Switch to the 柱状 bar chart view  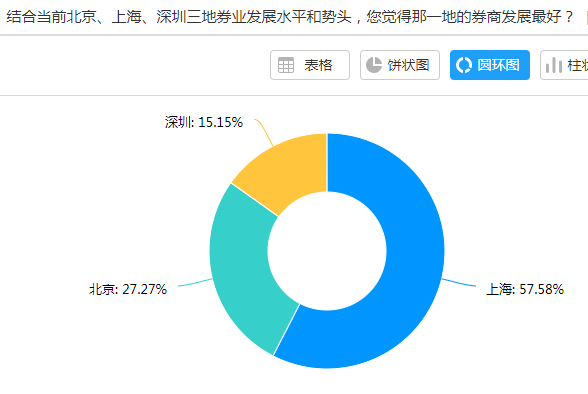coord(564,65)
